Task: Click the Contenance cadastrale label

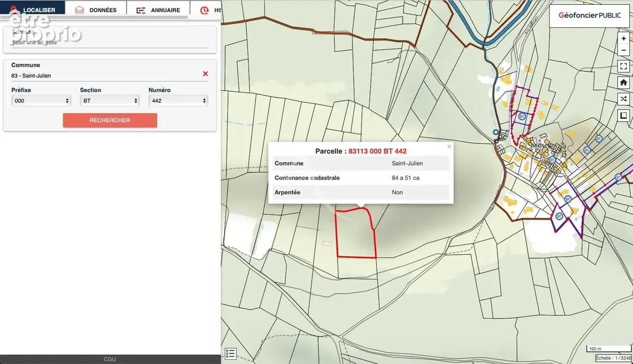Action: tap(307, 178)
